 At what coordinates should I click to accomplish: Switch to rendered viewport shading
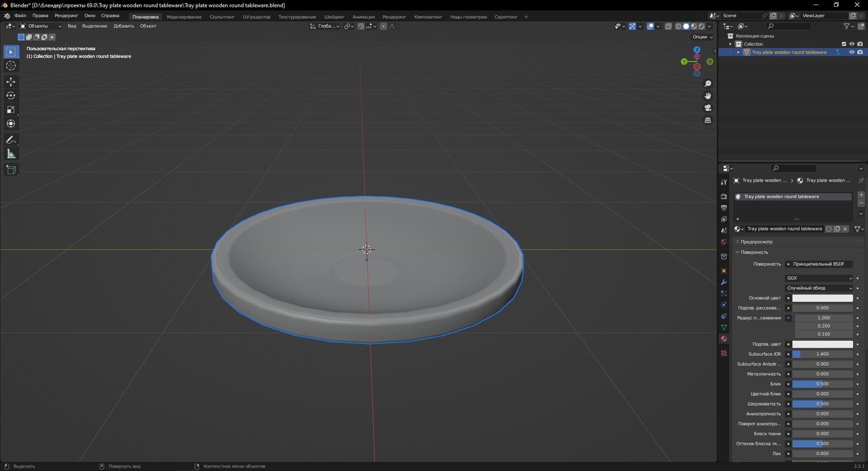click(701, 26)
